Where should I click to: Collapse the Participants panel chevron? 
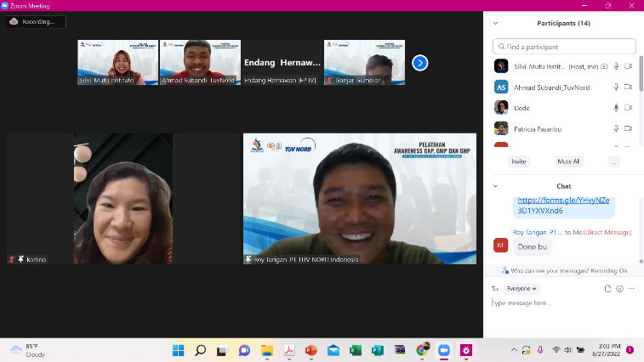pos(496,23)
